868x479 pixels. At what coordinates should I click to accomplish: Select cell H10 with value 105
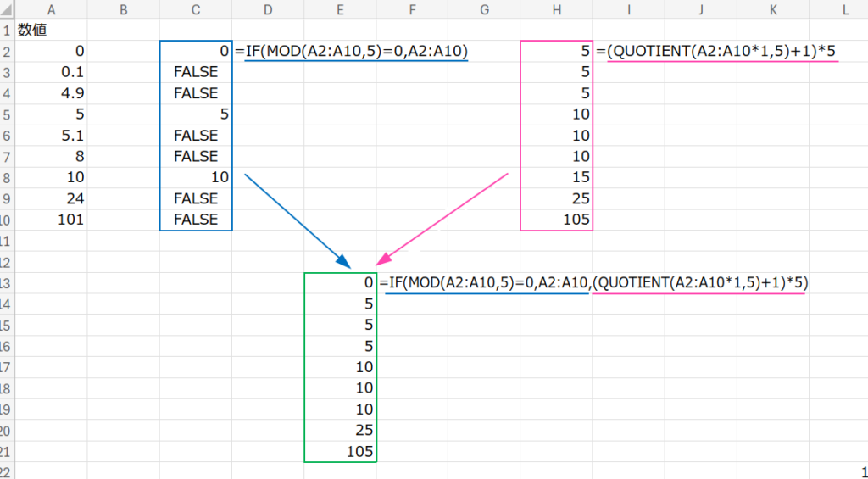556,220
